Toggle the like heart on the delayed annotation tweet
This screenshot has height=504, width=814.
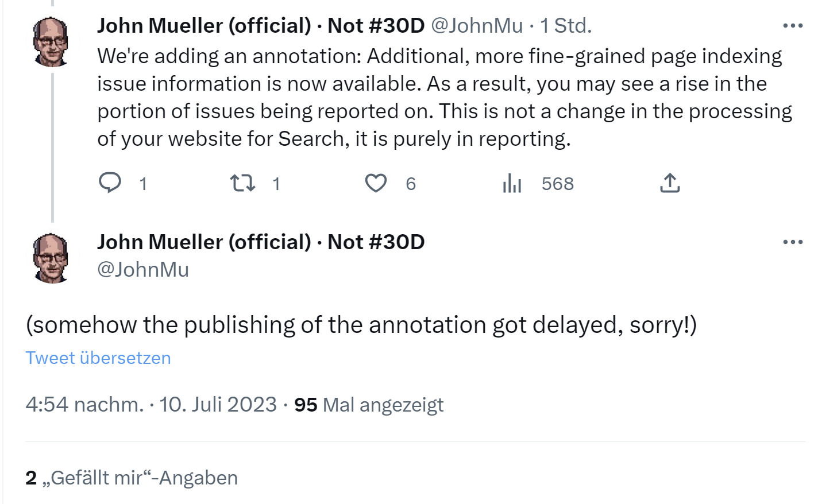coord(376,183)
